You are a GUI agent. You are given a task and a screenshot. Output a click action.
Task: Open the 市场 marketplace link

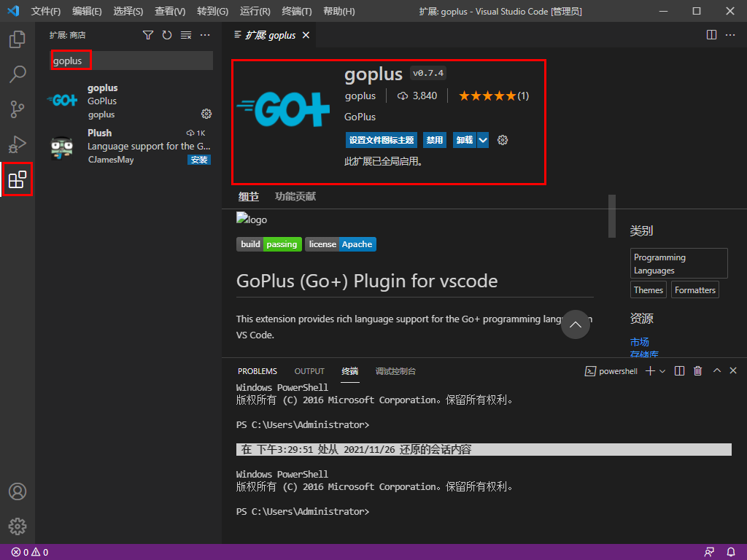pos(639,342)
